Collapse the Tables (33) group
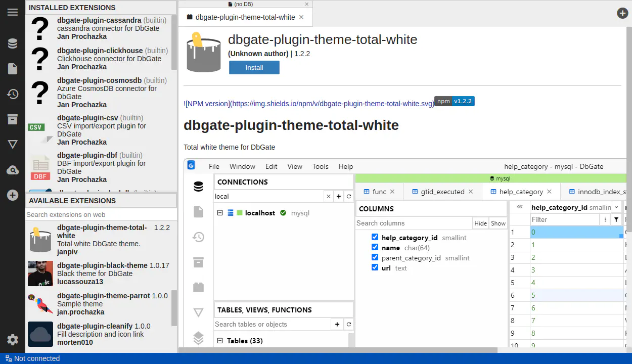632x364 pixels. point(220,341)
